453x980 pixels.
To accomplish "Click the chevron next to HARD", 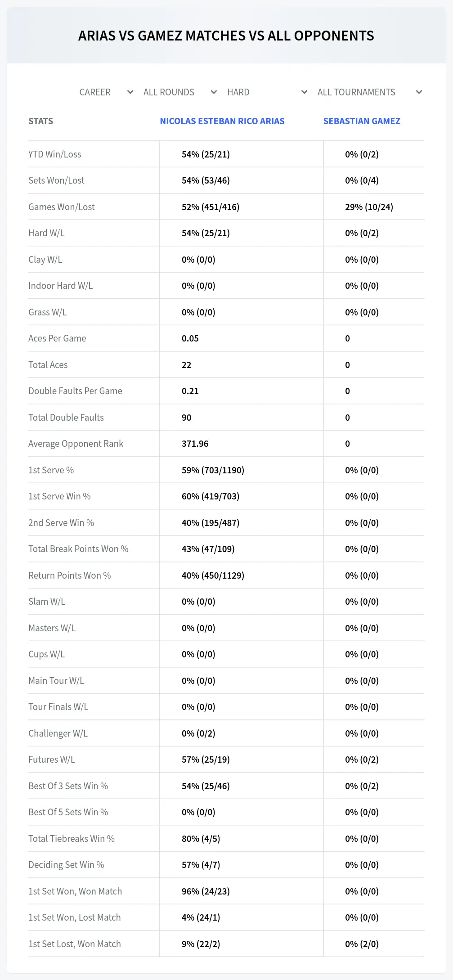I will [304, 92].
